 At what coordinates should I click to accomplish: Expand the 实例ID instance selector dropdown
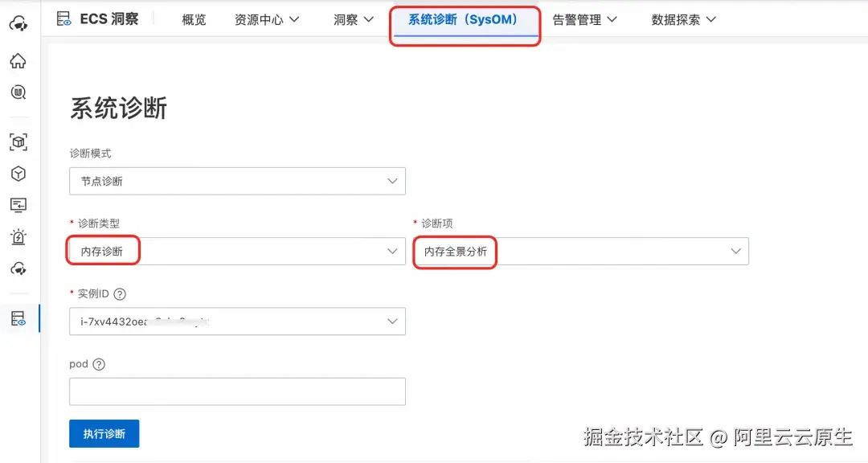pyautogui.click(x=237, y=322)
